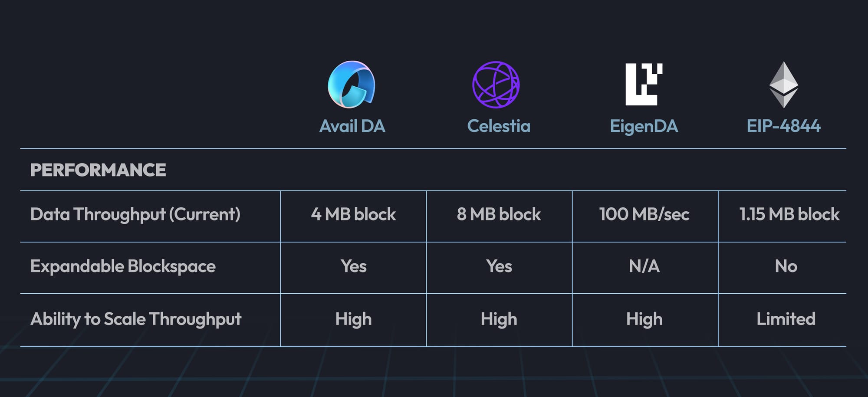Click the Ethereum diamond EIP-4844 logo
868x397 pixels.
tap(783, 85)
